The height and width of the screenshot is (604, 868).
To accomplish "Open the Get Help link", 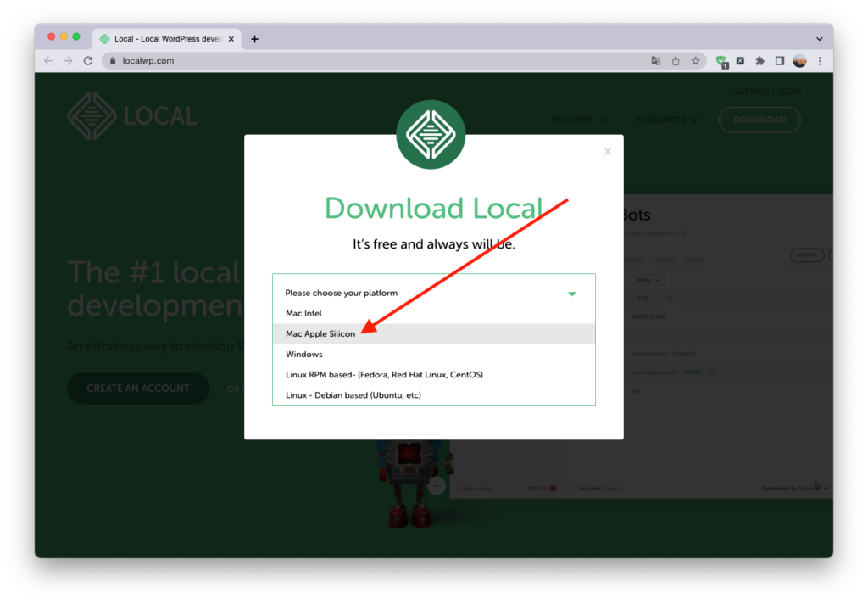I will point(751,92).
